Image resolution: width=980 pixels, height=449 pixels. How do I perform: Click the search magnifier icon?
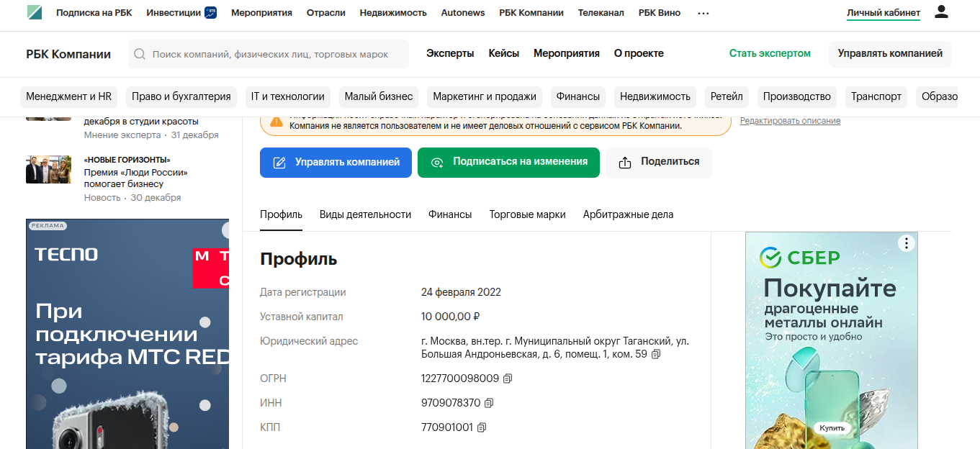click(140, 54)
